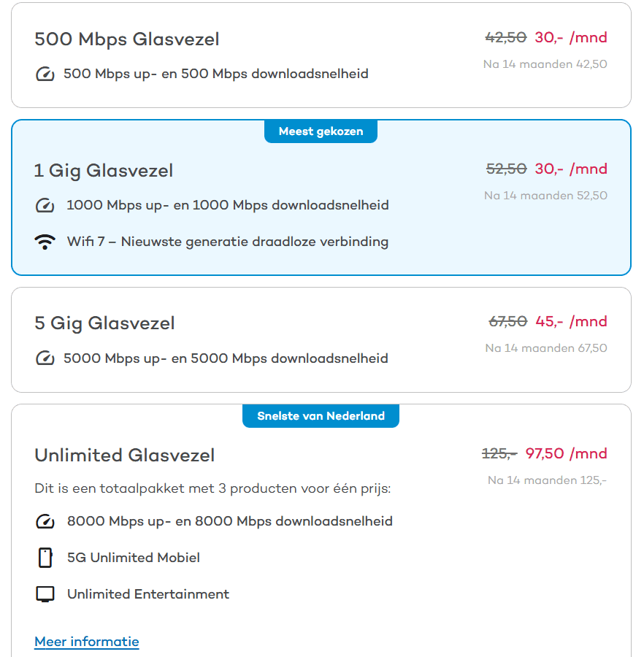Click the 5G Unlimited Mobiel text
The image size is (644, 657).
[x=133, y=558]
